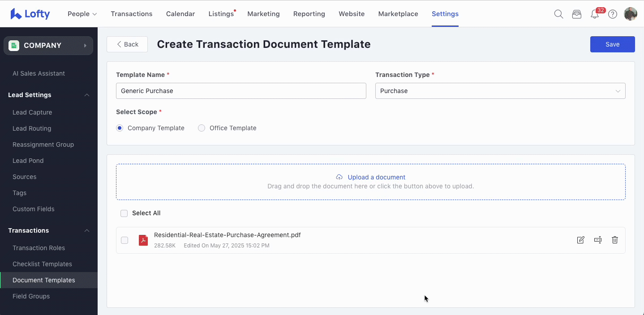
Task: Delete the Residential Purchase Agreement file
Action: point(615,240)
